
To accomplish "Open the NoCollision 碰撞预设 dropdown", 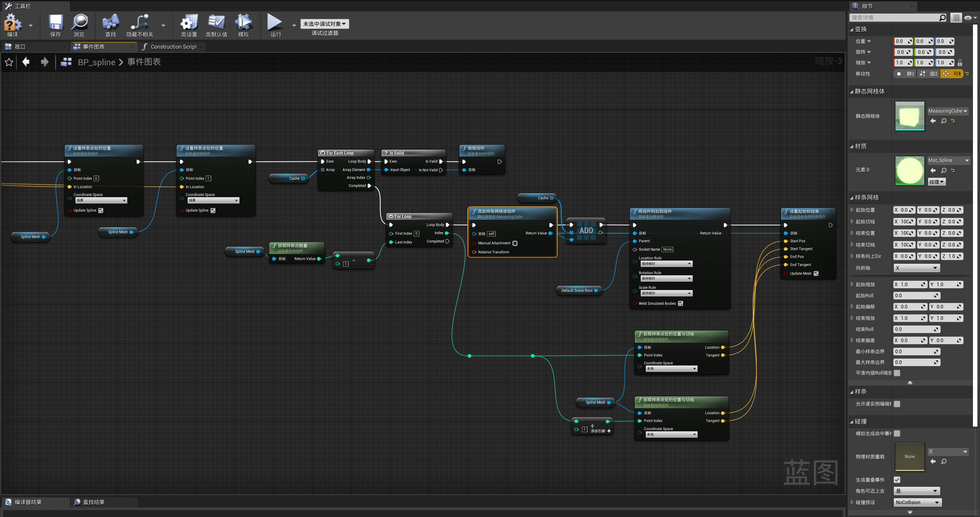I will [917, 502].
